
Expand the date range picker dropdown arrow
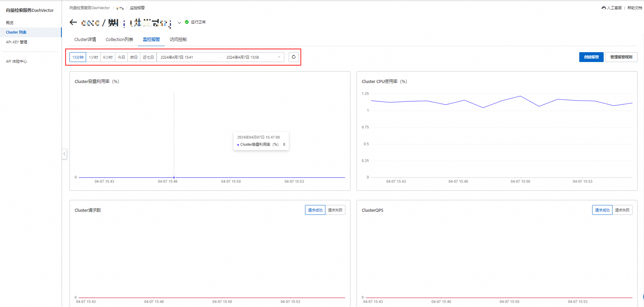point(279,57)
